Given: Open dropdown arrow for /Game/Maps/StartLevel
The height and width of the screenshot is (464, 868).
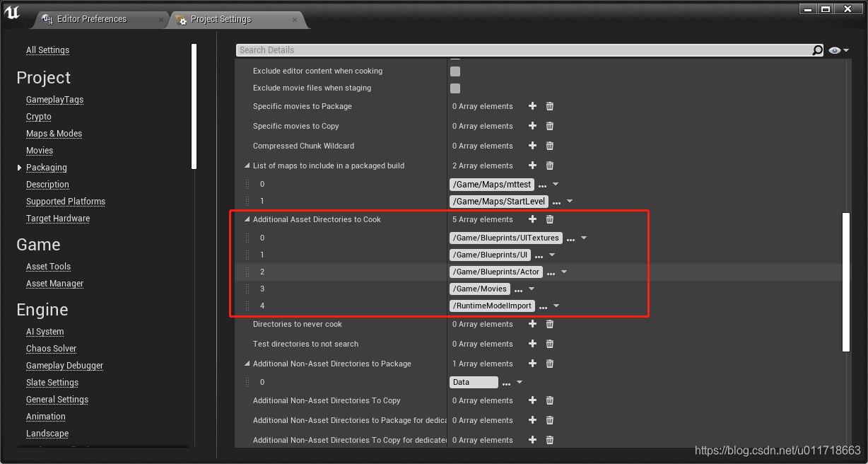Looking at the screenshot, I should 570,202.
